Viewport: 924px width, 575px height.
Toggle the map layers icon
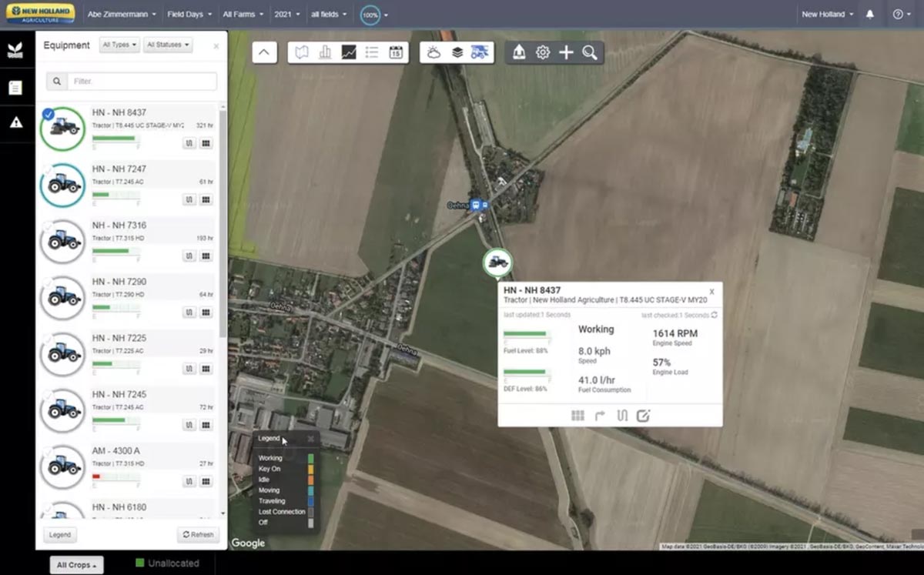457,52
